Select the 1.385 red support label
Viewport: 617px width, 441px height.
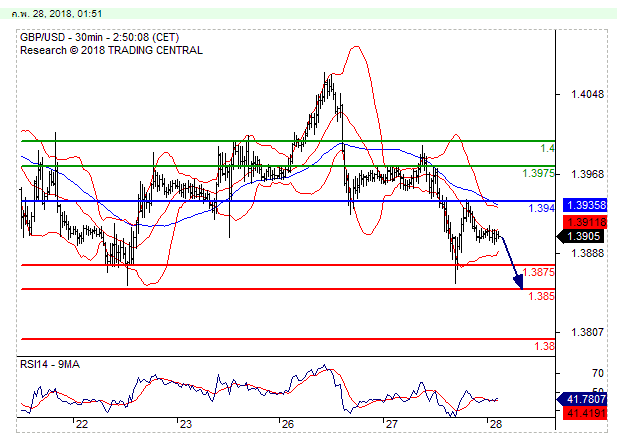(x=541, y=296)
